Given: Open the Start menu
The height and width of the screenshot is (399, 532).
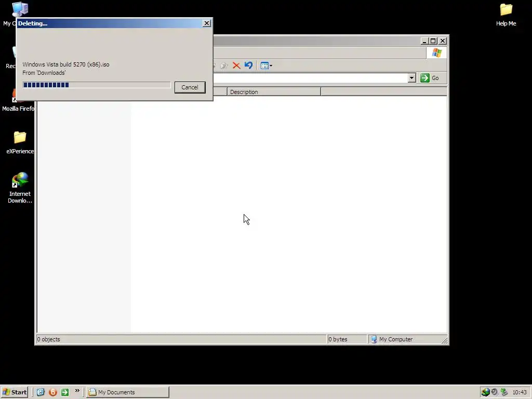Looking at the screenshot, I should [14, 392].
